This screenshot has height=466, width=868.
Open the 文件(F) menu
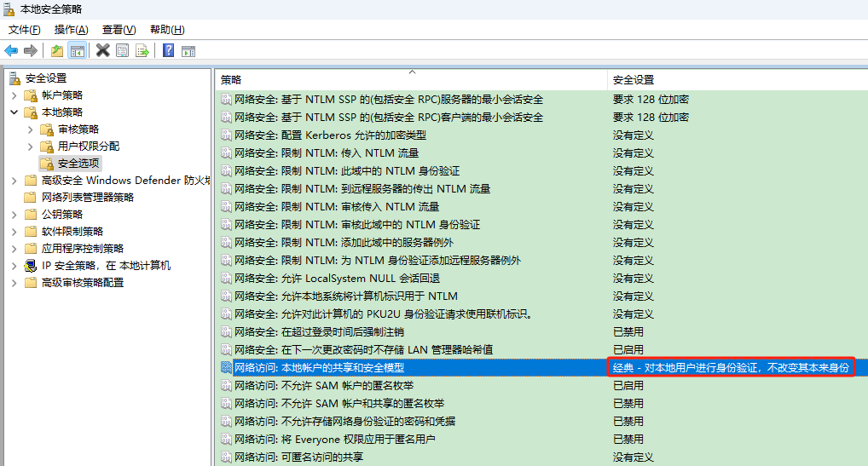point(25,30)
